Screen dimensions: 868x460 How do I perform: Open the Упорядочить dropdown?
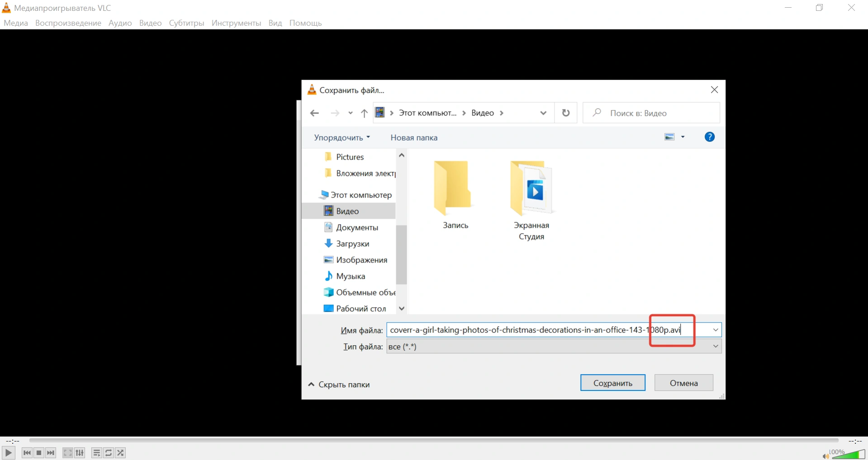tap(342, 138)
